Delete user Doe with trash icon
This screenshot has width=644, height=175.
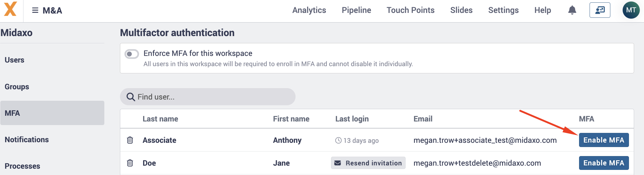click(130, 163)
